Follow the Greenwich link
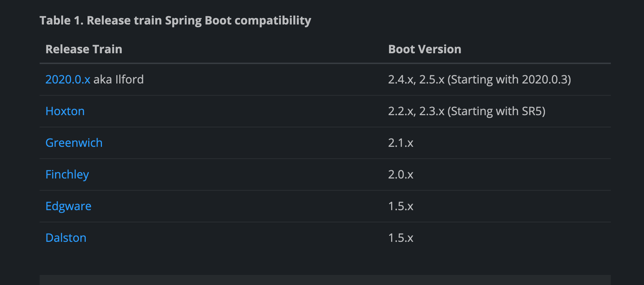Image resolution: width=644 pixels, height=285 pixels. click(74, 143)
